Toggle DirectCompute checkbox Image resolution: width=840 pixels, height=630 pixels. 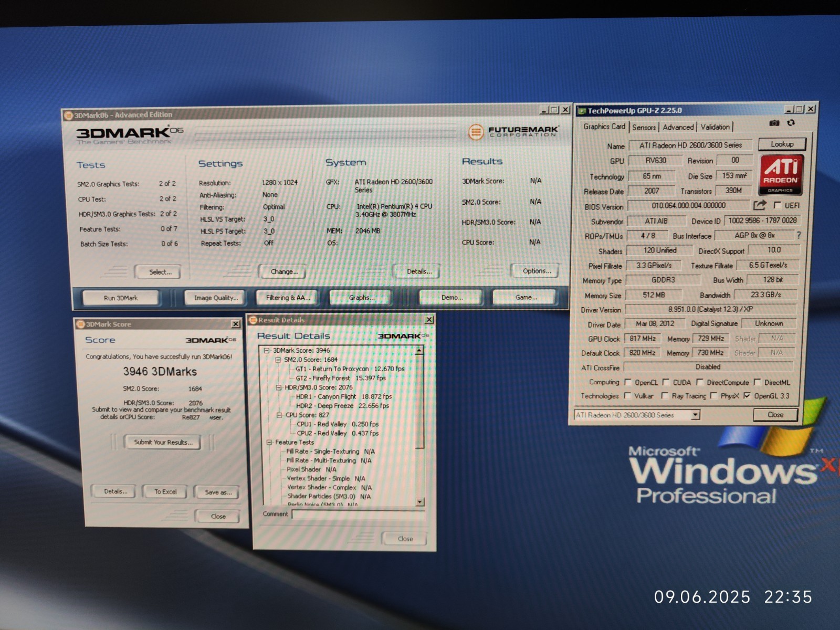[699, 382]
